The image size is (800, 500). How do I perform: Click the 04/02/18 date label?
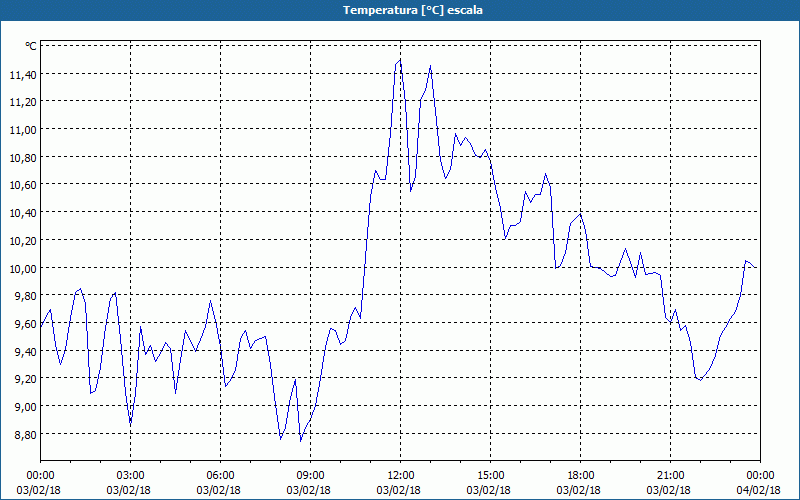click(759, 490)
